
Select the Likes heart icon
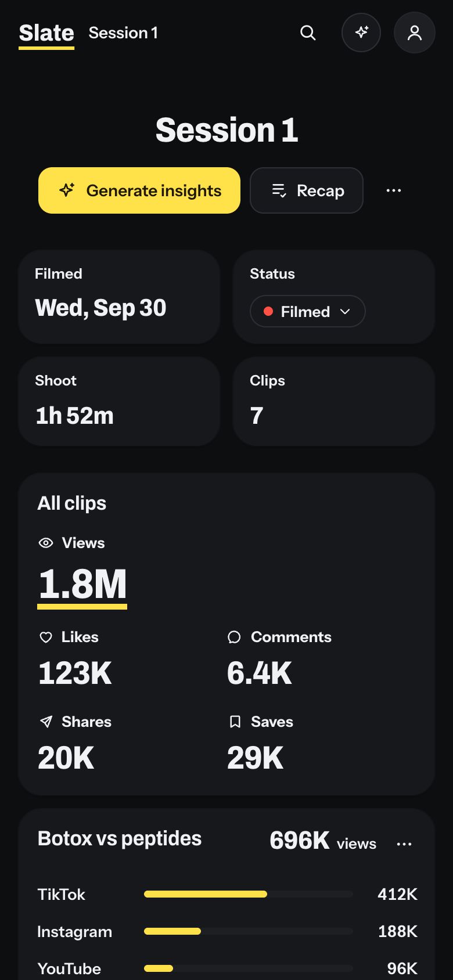46,637
